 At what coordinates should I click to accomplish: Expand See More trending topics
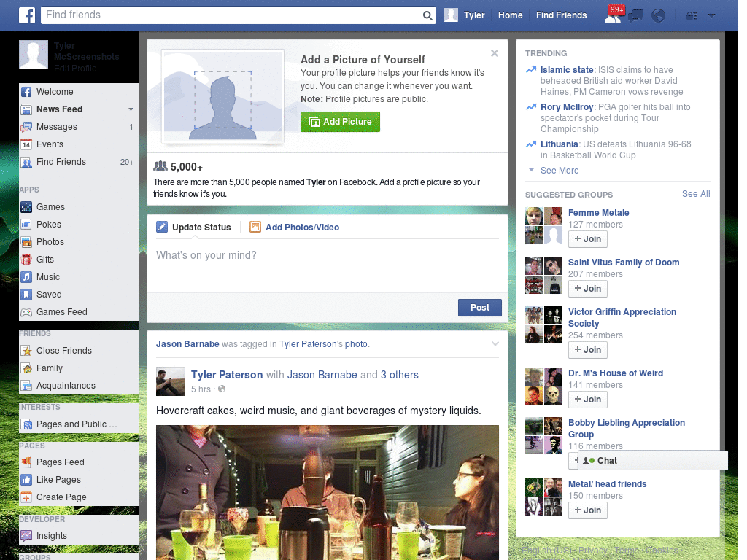click(x=560, y=171)
